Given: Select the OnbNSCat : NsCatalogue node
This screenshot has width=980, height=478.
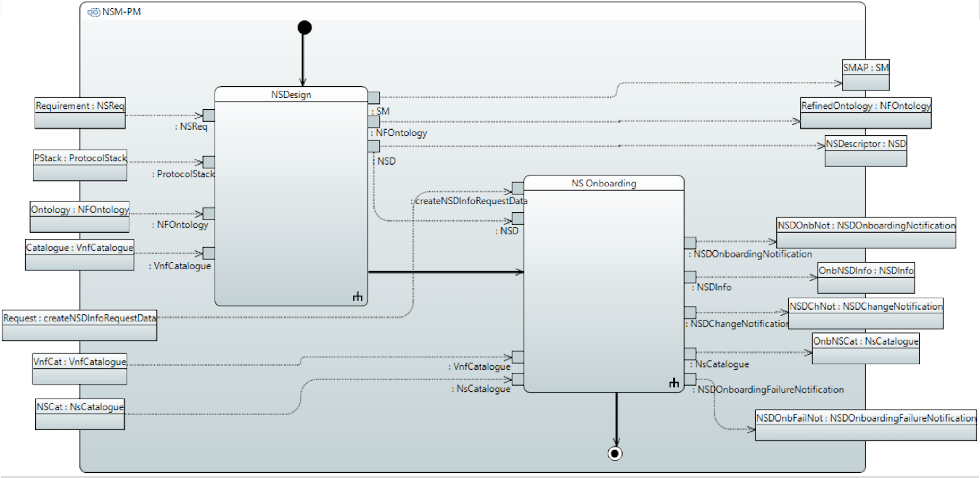Looking at the screenshot, I should pyautogui.click(x=865, y=348).
